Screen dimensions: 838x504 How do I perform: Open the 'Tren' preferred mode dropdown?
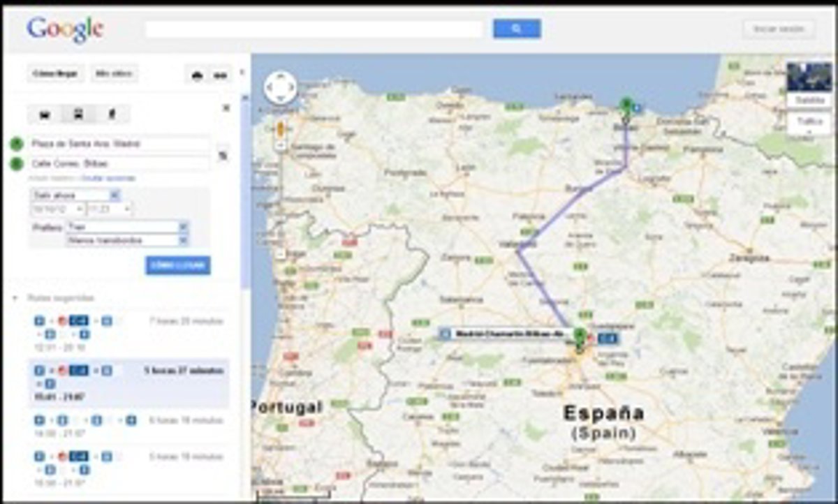tap(127, 228)
